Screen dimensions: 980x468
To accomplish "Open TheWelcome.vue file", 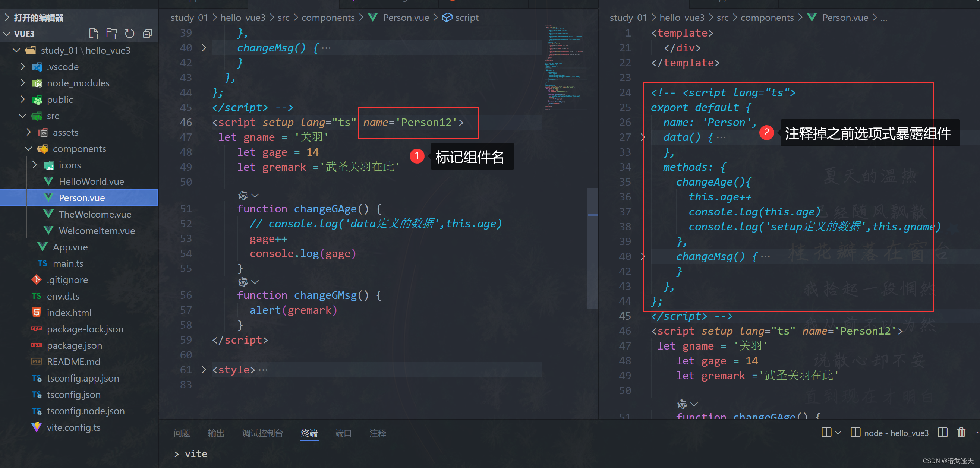I will 95,214.
